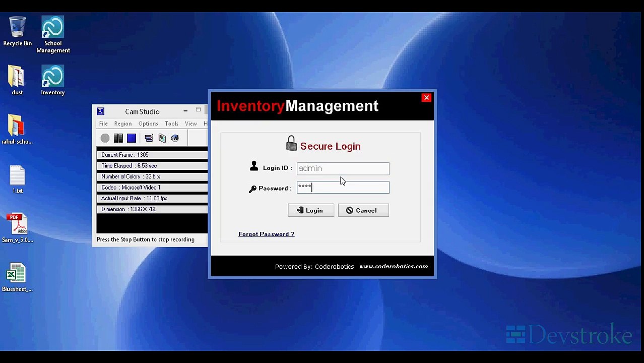Open CamStudio Options menu
The image size is (644, 363).
point(148,124)
